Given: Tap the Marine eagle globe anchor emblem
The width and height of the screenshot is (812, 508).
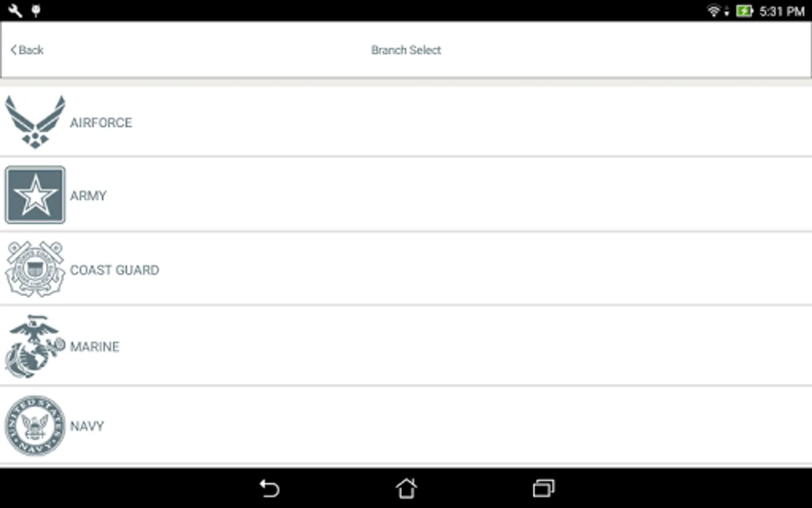Looking at the screenshot, I should tap(35, 346).
